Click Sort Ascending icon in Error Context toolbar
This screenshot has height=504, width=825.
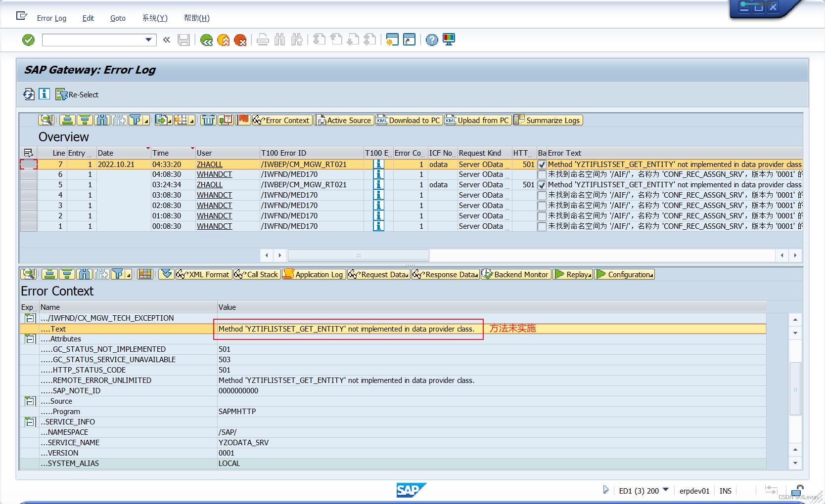49,274
